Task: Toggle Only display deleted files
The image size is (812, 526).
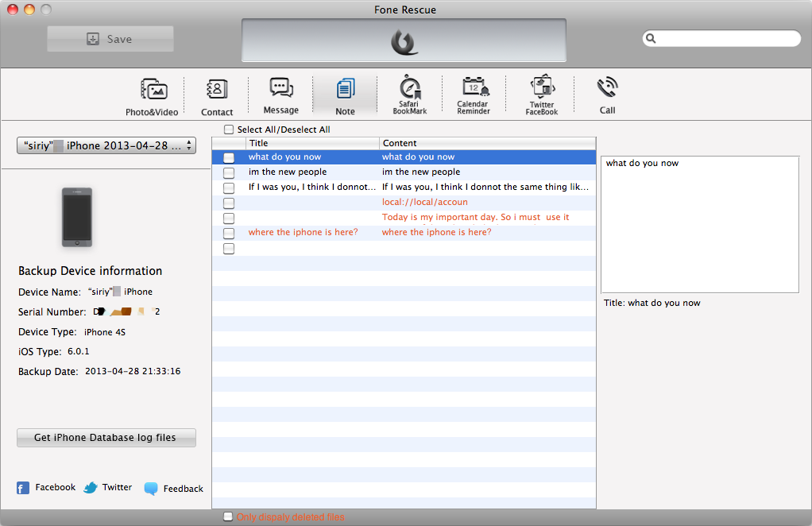Action: click(228, 516)
